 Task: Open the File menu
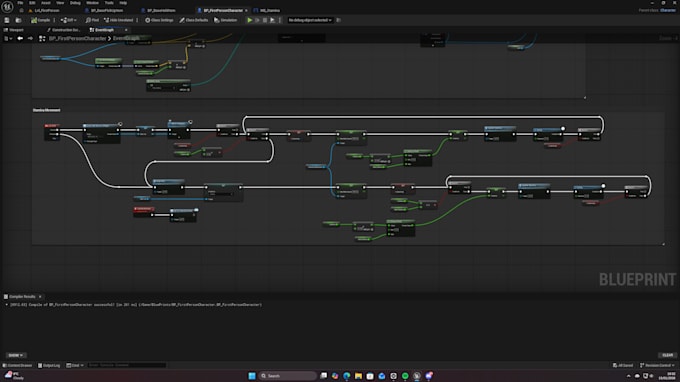click(x=20, y=3)
